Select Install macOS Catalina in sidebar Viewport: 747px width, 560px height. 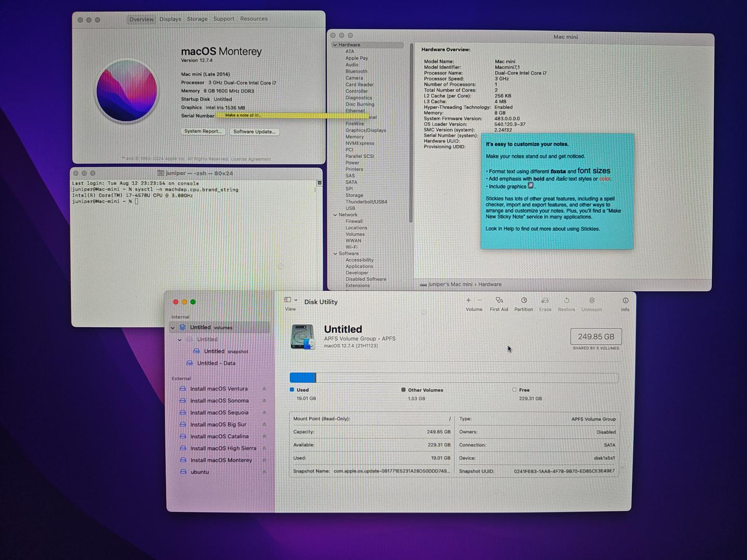(214, 437)
